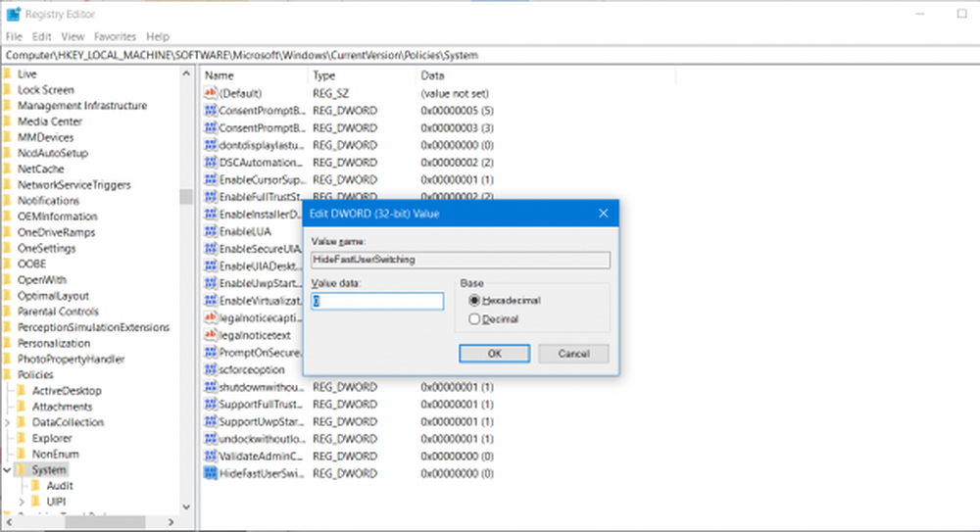Select the Lock Screen folder icon

(9, 90)
